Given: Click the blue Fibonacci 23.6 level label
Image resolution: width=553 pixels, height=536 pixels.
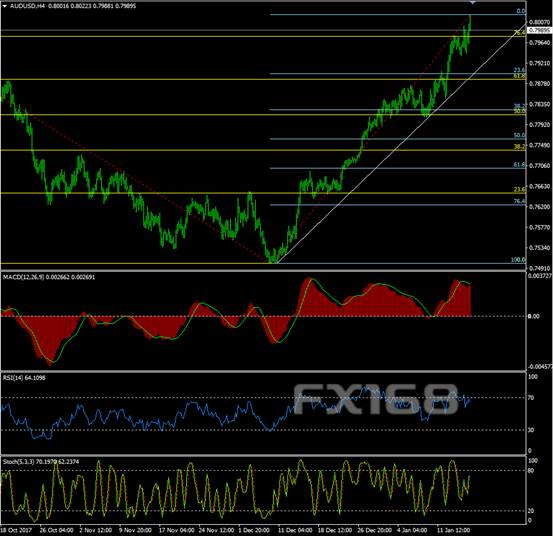Looking at the screenshot, I should click(519, 70).
